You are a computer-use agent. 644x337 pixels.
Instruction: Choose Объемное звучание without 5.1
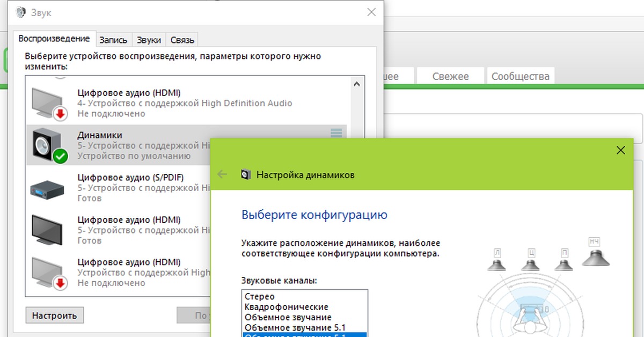304,317
